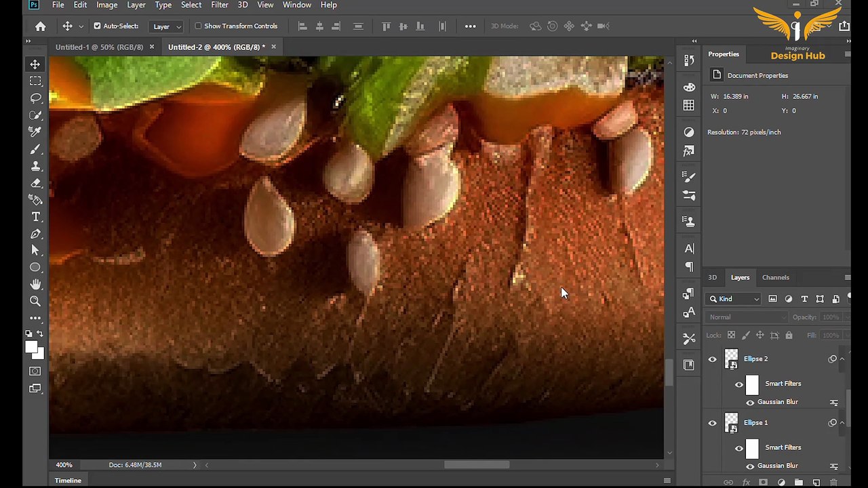Open the History panel icon
The width and height of the screenshot is (868, 488).
689,60
